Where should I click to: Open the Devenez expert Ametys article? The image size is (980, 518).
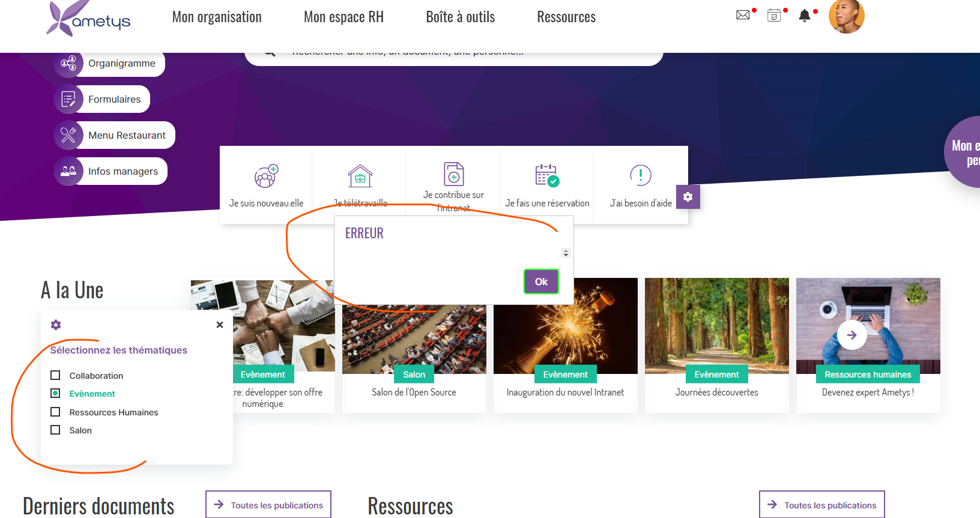tap(868, 392)
